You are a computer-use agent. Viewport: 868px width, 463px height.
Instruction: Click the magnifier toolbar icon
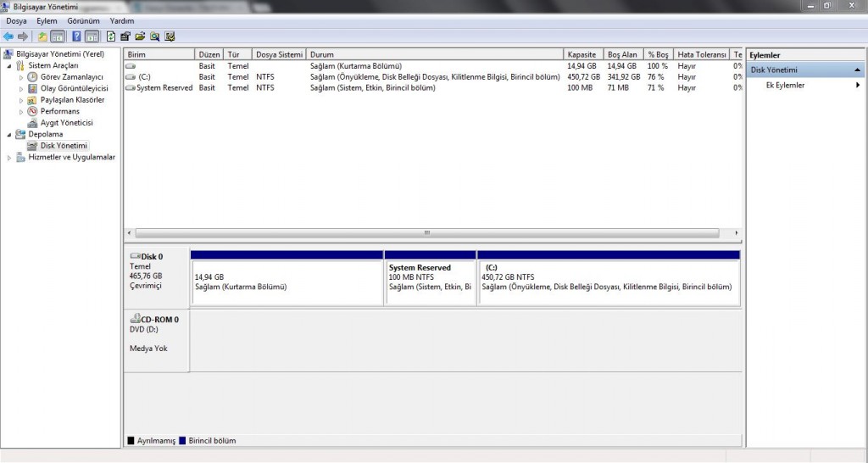[155, 36]
